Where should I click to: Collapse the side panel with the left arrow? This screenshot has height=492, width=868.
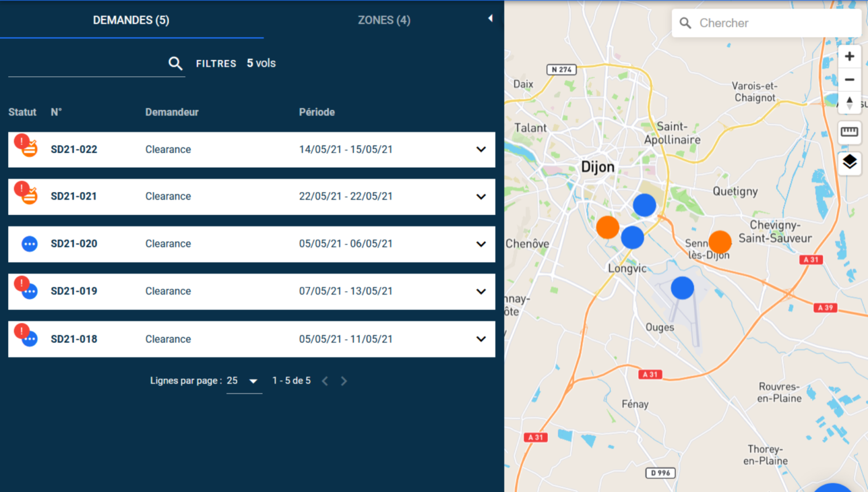coord(490,19)
